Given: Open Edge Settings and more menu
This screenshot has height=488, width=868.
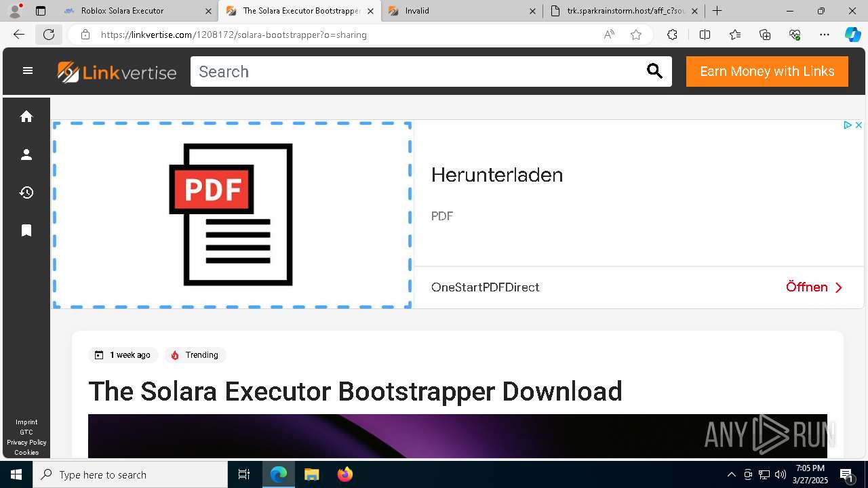Looking at the screenshot, I should [x=825, y=35].
